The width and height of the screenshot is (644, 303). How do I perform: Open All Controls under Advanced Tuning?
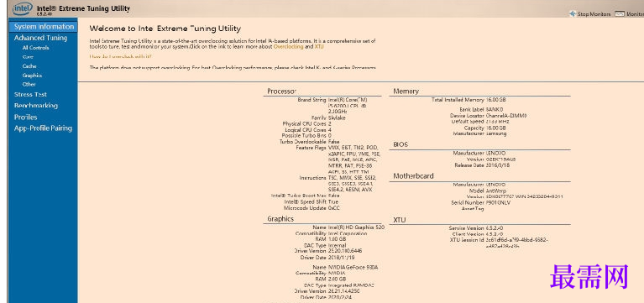(35, 48)
